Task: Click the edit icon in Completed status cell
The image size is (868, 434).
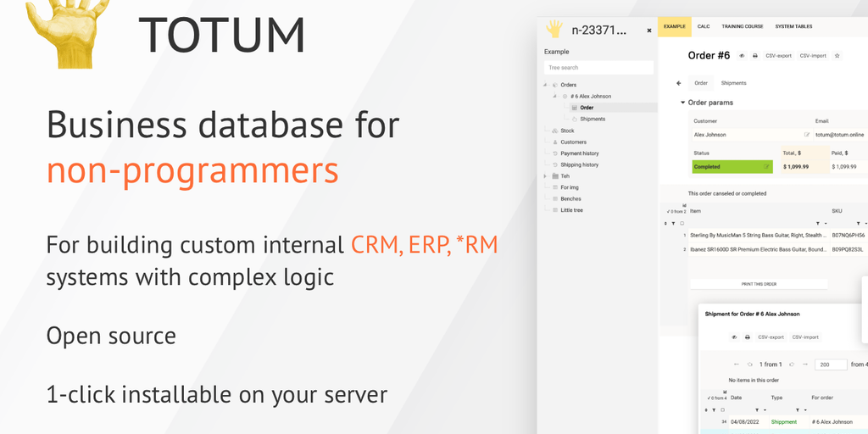Action: 766,167
